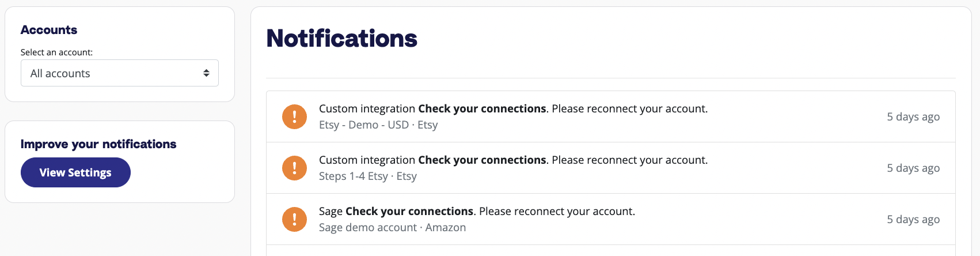Open the All accounts dropdown
The height and width of the screenshot is (256, 980).
[x=120, y=73]
